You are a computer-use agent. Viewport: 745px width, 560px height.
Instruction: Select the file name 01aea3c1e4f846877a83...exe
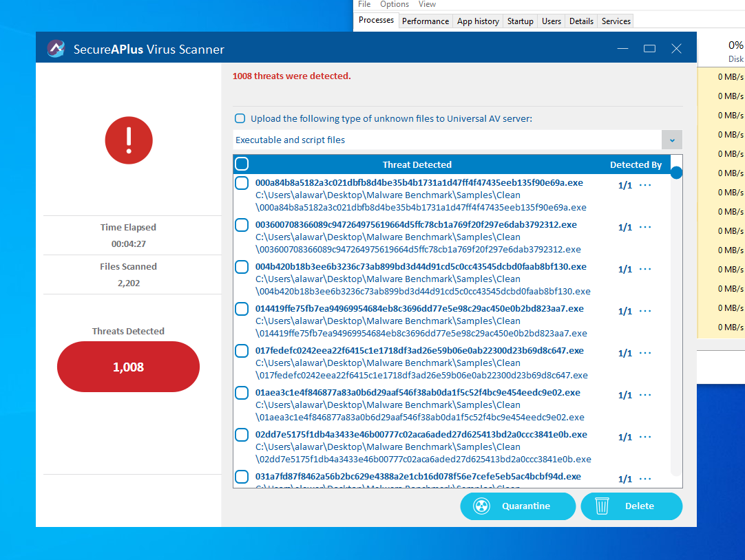[418, 392]
